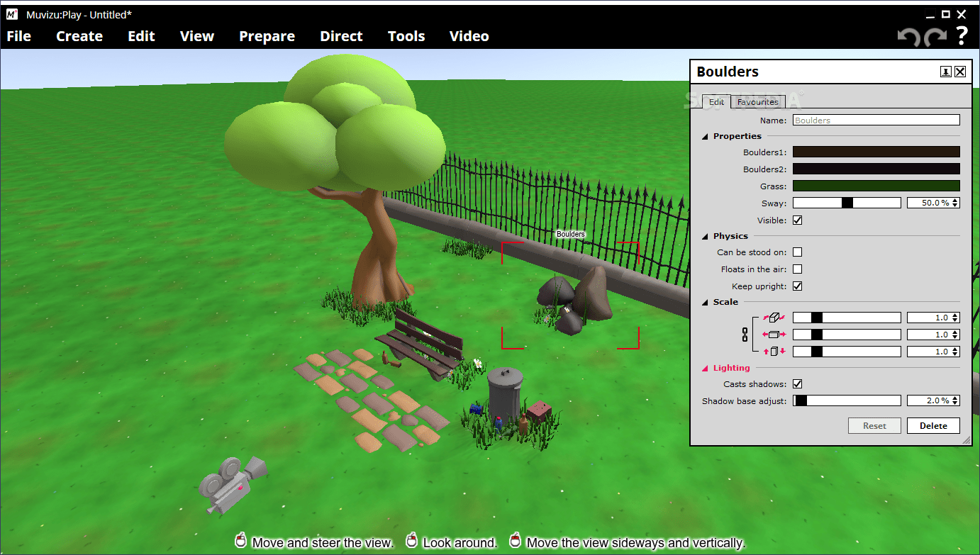Click the Name input field
The image size is (980, 555).
click(876, 120)
